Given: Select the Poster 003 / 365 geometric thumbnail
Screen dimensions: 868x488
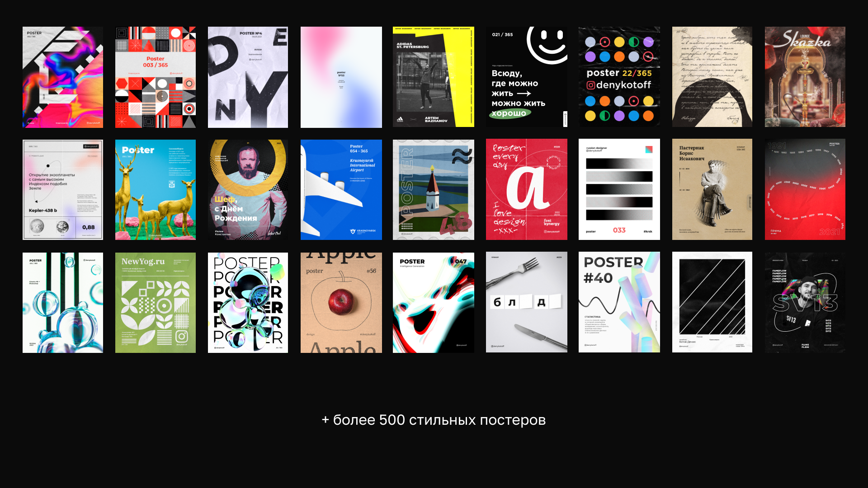Looking at the screenshot, I should pos(155,77).
